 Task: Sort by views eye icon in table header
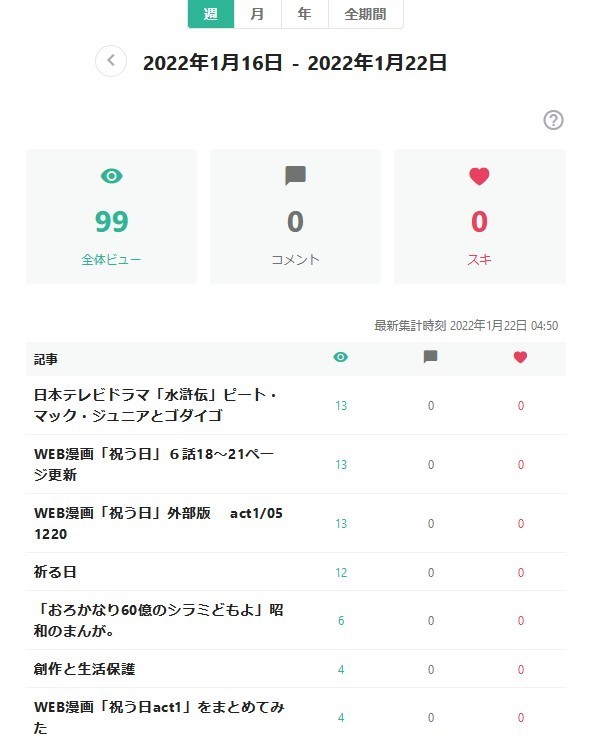click(x=340, y=357)
